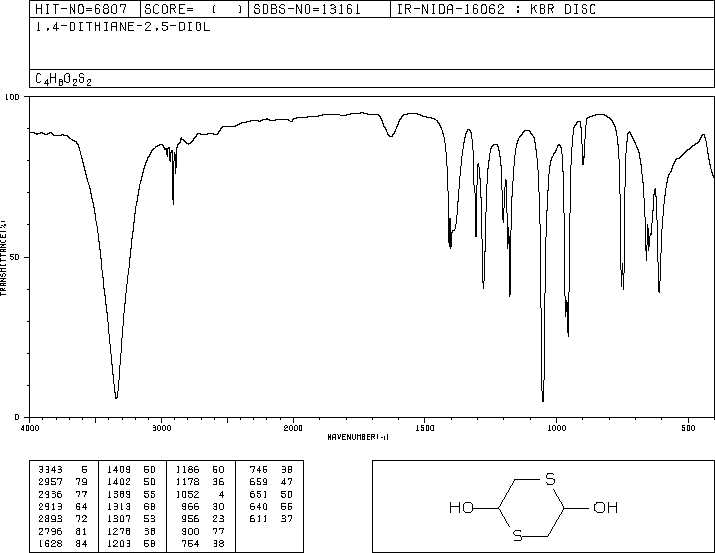Screen dimensions: 715x553
Task: Click the 3343 entry in peak table
Action: pyautogui.click(x=50, y=470)
